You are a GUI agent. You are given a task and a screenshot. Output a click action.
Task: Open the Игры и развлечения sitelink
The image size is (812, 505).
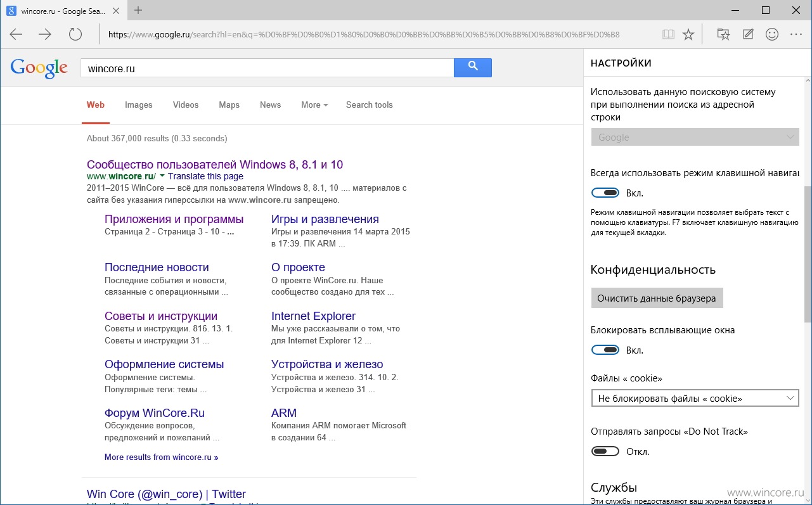tap(325, 219)
